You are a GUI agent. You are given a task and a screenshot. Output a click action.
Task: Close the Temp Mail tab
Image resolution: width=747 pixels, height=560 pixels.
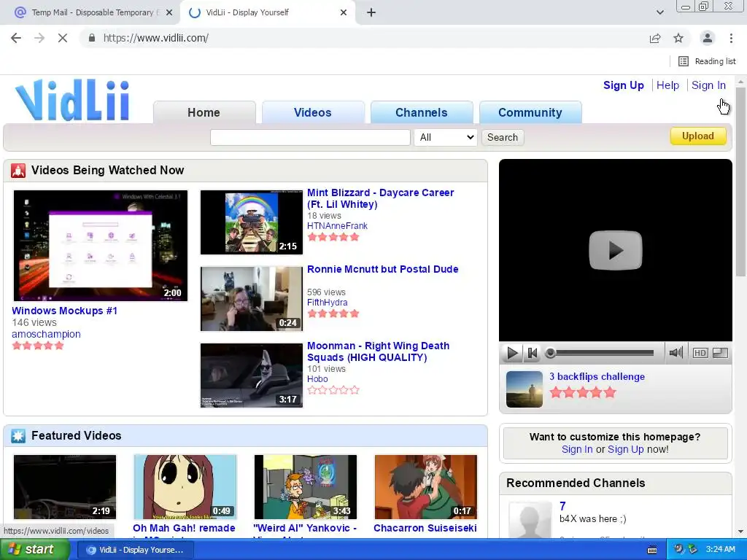tap(169, 13)
